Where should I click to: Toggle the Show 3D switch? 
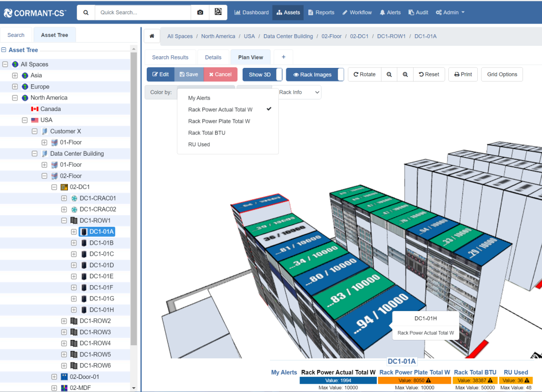[262, 75]
